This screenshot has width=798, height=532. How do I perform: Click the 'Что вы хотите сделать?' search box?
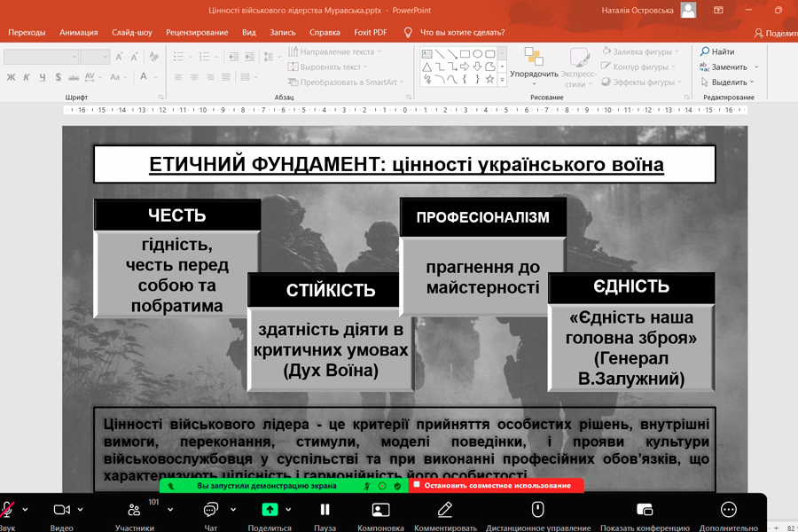pos(462,33)
